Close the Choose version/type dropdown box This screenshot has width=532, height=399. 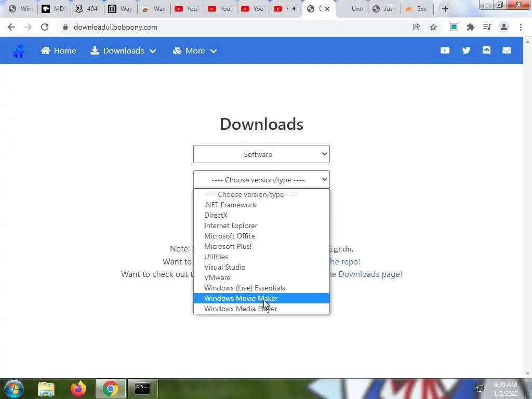261,179
